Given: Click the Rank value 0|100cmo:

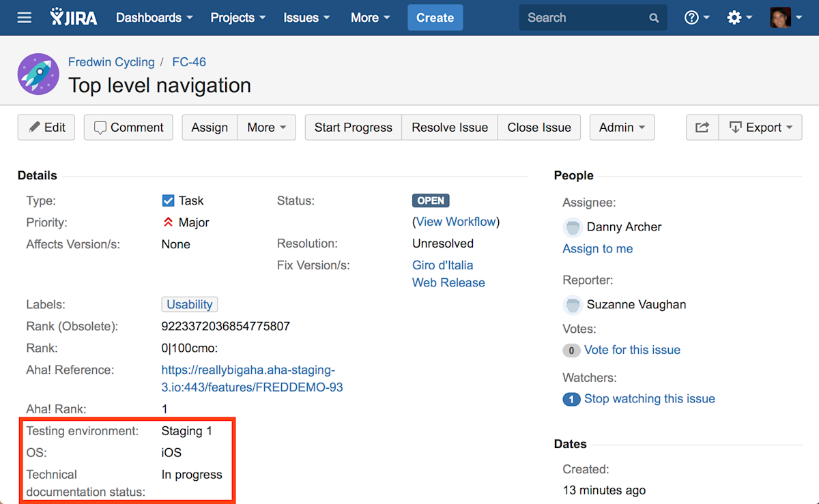Looking at the screenshot, I should pyautogui.click(x=190, y=349).
